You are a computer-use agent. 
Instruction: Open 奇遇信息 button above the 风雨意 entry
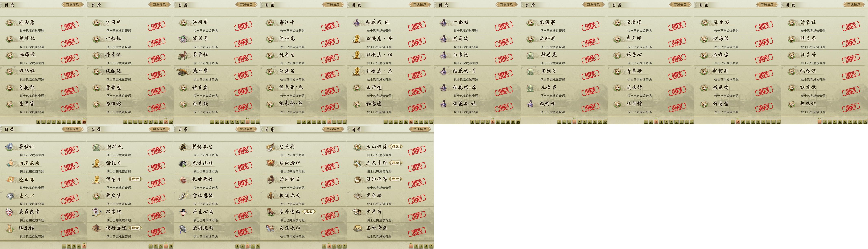(x=72, y=4)
